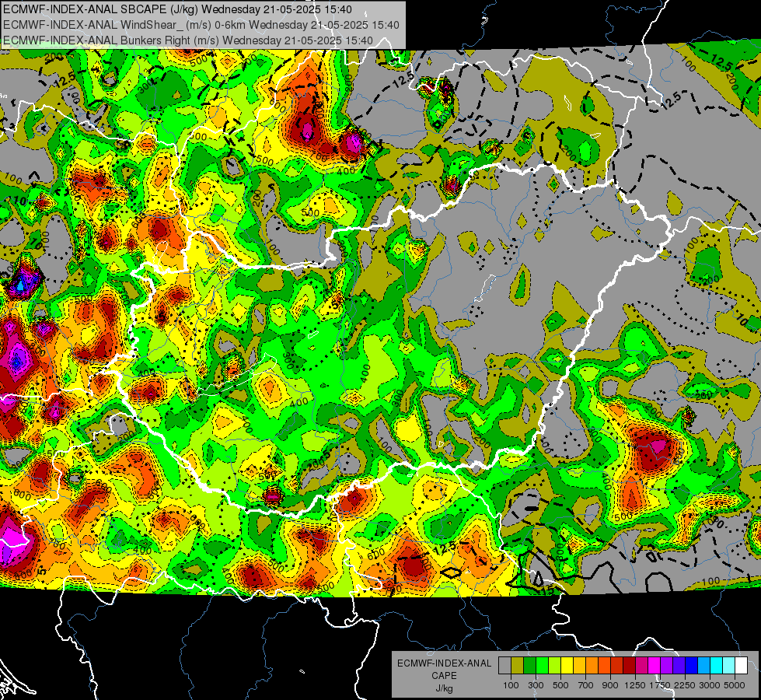Click the '500' legend scale value

tap(560, 685)
